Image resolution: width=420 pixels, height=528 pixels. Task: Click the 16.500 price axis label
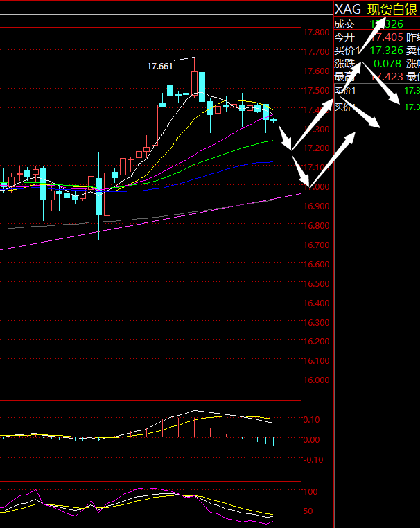(x=316, y=284)
